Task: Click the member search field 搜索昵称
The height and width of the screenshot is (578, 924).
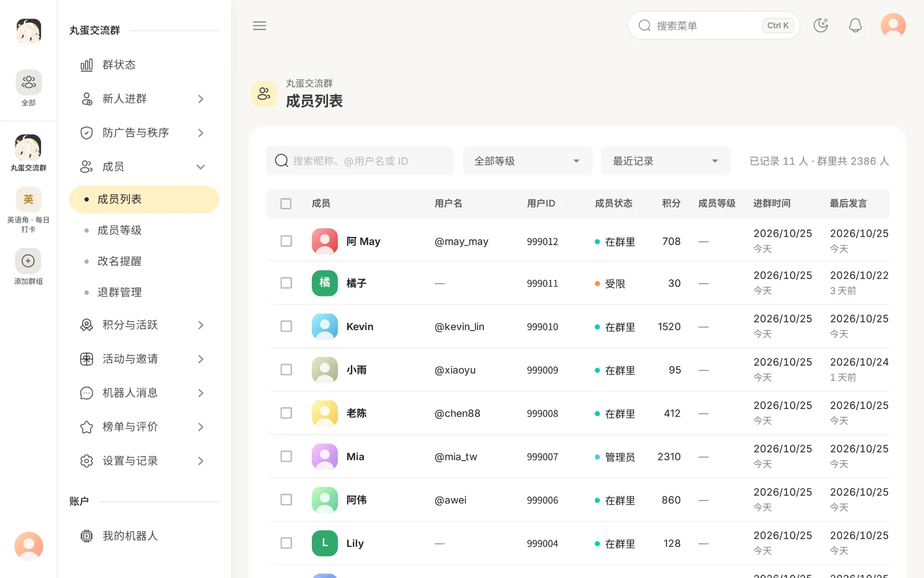Action: coord(360,161)
